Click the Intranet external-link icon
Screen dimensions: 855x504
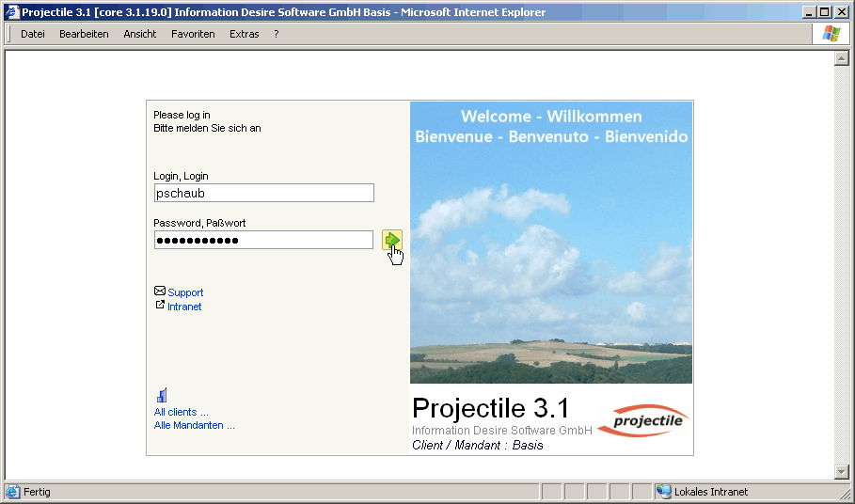coord(160,305)
